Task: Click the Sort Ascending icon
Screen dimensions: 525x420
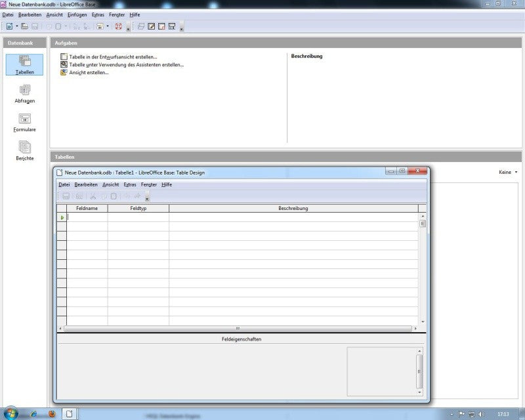Action: [x=77, y=26]
